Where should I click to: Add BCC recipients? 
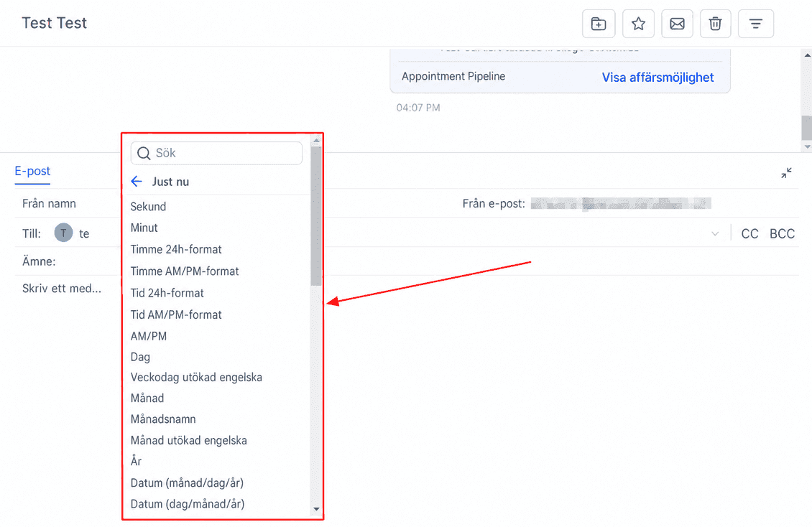click(x=782, y=234)
